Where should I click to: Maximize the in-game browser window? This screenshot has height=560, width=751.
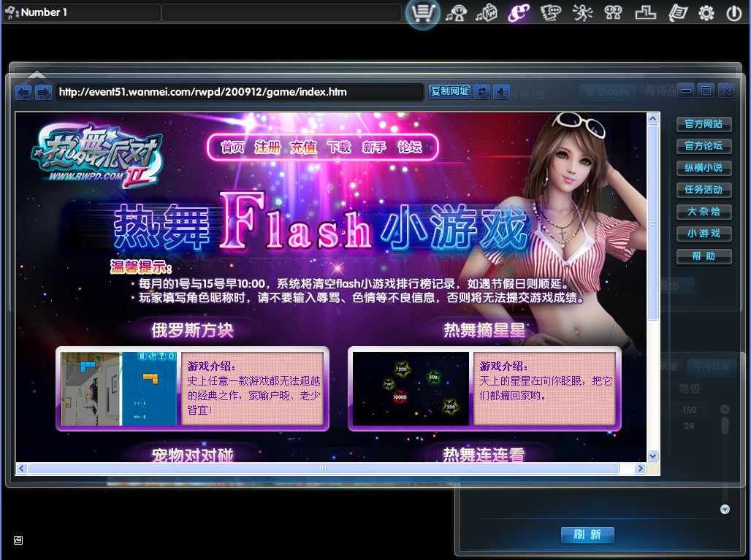[706, 91]
